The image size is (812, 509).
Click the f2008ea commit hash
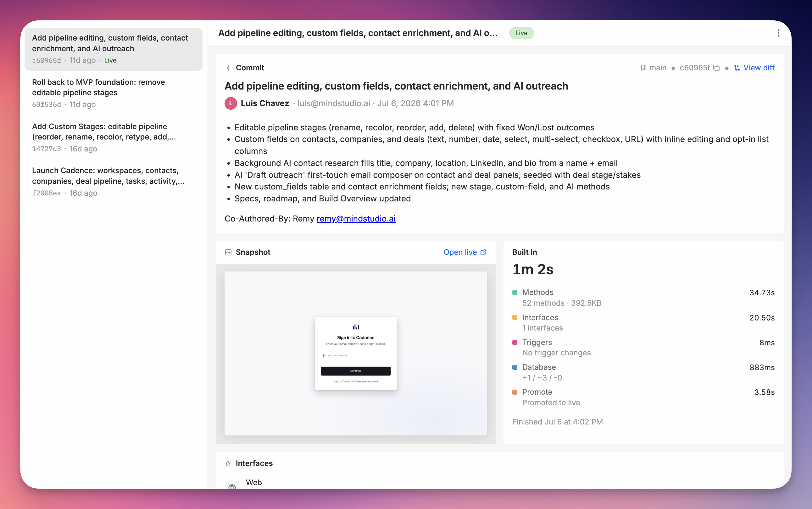47,193
